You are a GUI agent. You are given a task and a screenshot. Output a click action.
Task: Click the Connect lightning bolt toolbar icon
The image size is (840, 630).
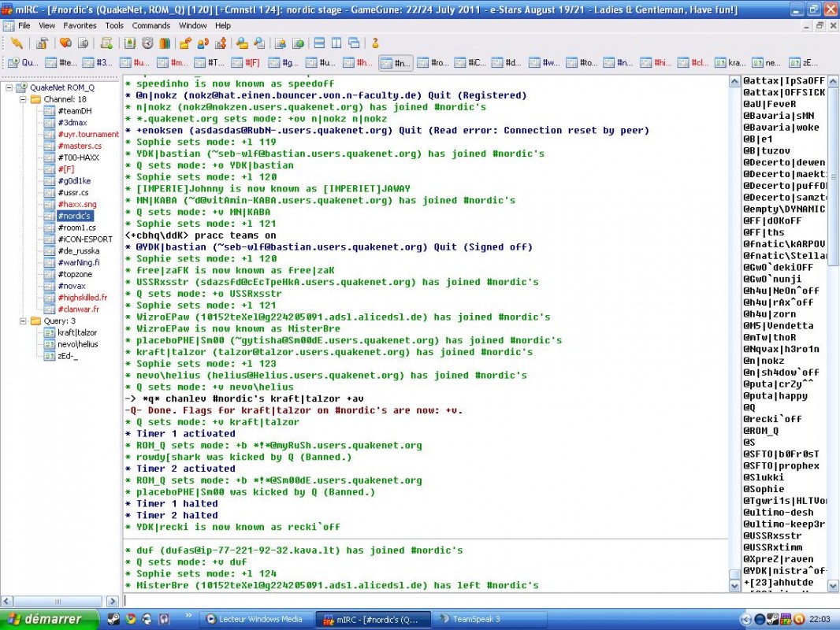(x=17, y=43)
